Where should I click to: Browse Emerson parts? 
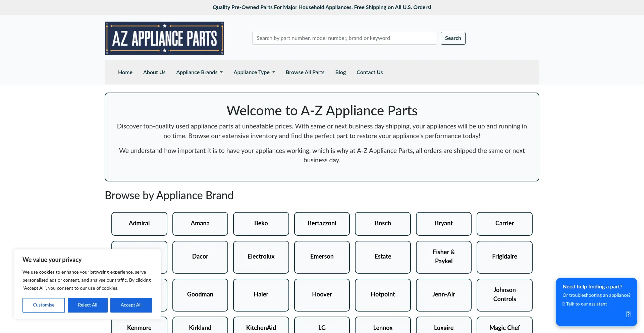coord(322,257)
